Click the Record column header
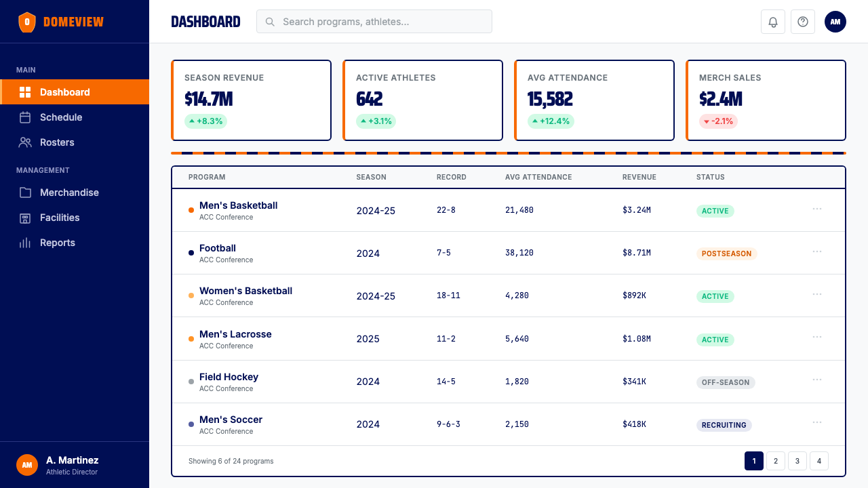This screenshot has width=868, height=488. click(452, 177)
